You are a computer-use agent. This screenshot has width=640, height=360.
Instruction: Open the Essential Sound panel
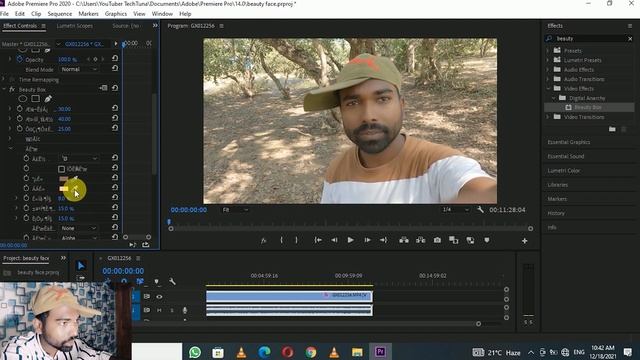(566, 156)
